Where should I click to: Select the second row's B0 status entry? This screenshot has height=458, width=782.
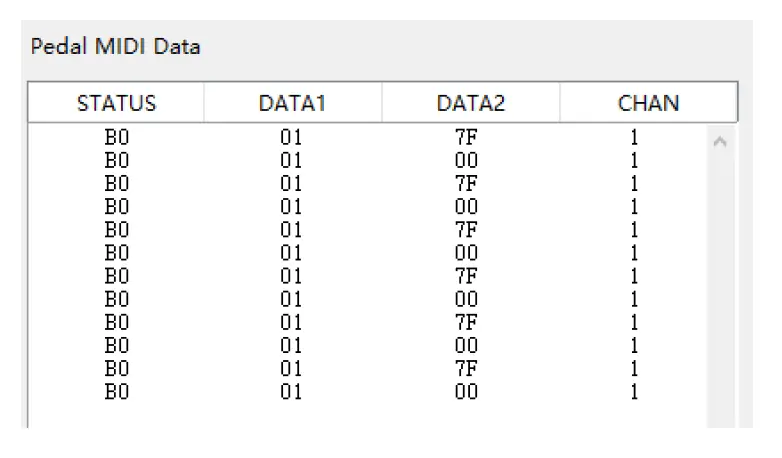click(x=117, y=161)
